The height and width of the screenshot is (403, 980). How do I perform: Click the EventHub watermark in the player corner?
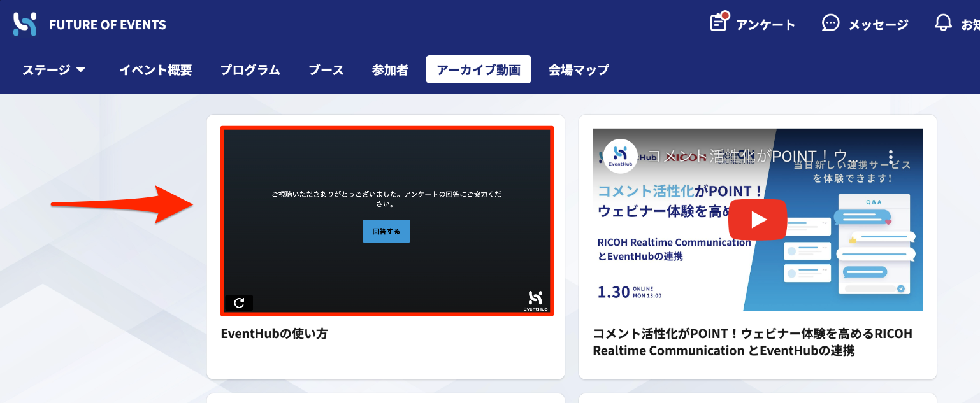pos(535,301)
